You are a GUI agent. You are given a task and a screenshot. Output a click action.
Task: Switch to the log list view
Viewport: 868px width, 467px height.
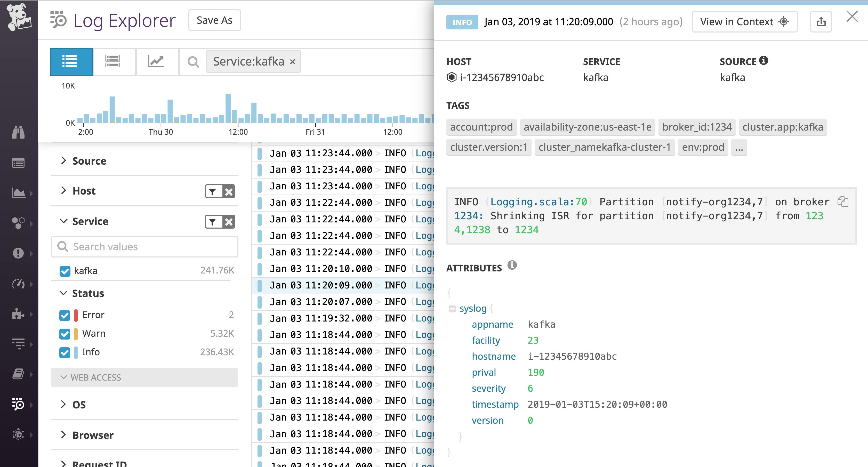(x=71, y=61)
